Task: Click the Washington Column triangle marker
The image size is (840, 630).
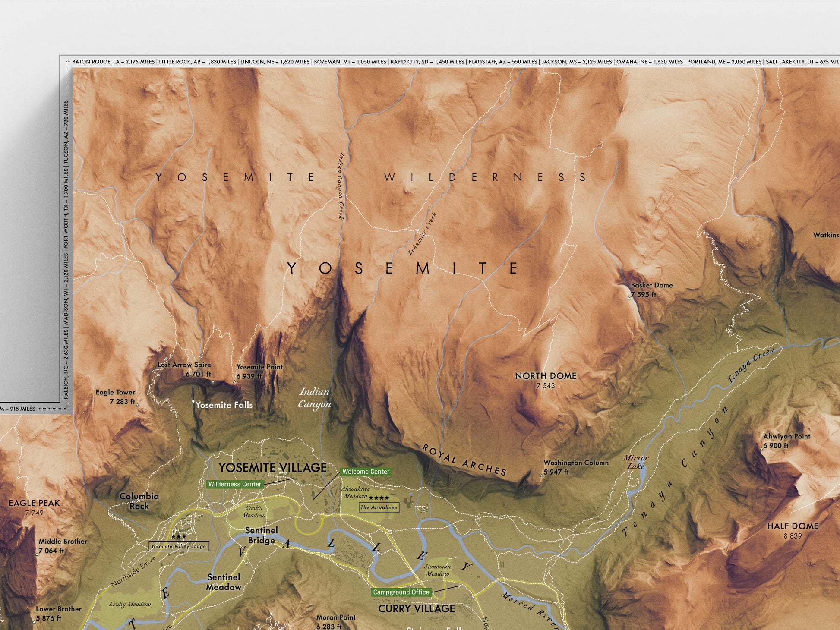Action: [542, 476]
